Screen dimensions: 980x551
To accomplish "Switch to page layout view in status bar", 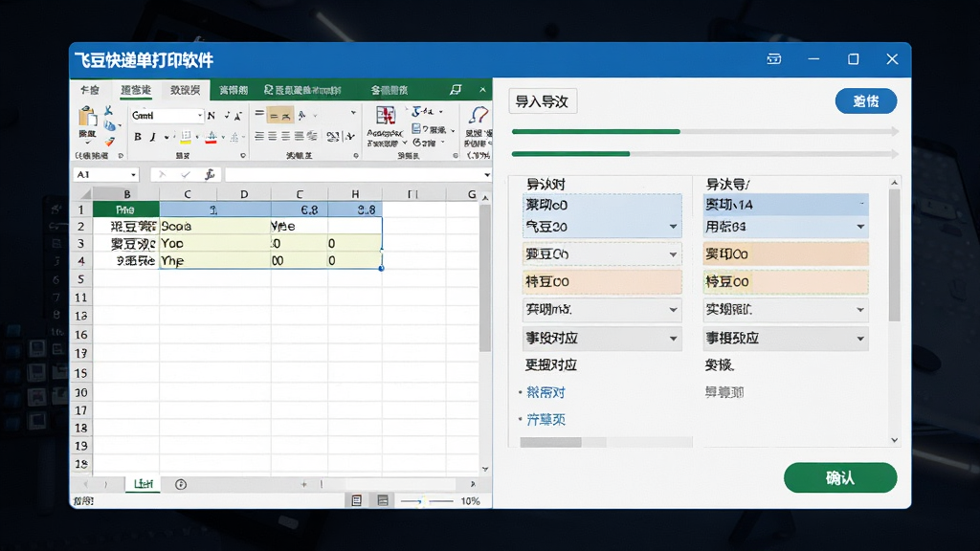I will point(356,500).
